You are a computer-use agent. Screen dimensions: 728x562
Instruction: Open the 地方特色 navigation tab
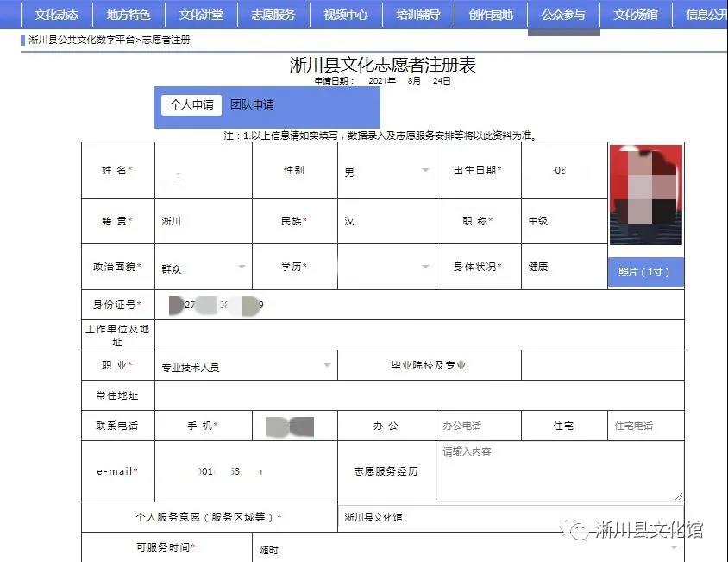[129, 15]
